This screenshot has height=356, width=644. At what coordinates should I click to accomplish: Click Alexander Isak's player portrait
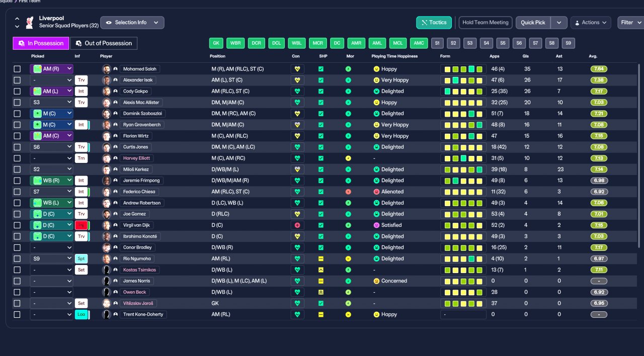(106, 80)
